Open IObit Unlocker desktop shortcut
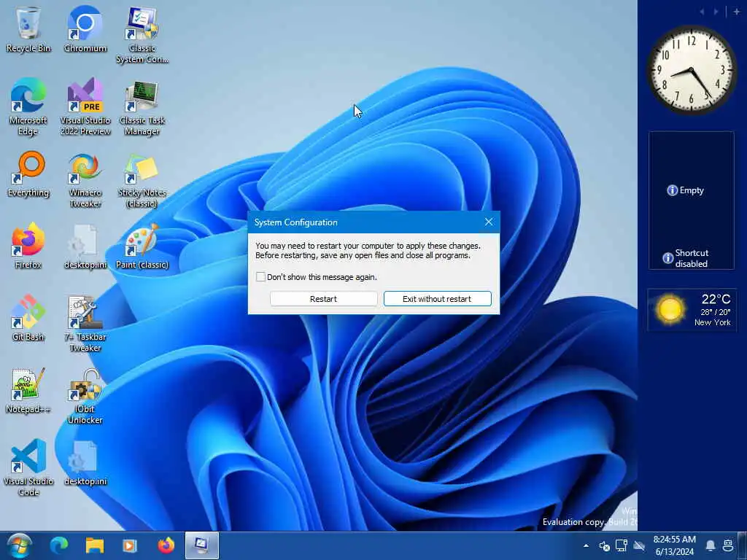The height and width of the screenshot is (560, 747). [x=85, y=396]
